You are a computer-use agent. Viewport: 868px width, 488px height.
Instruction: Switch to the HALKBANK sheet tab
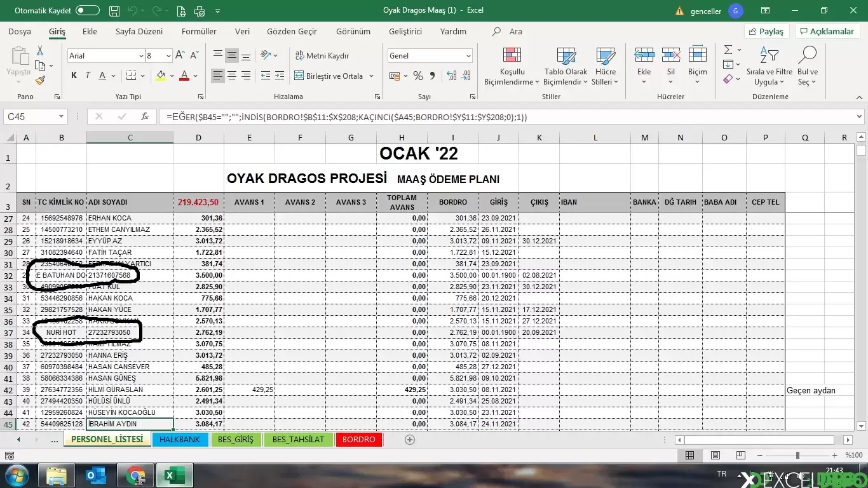[x=180, y=440]
